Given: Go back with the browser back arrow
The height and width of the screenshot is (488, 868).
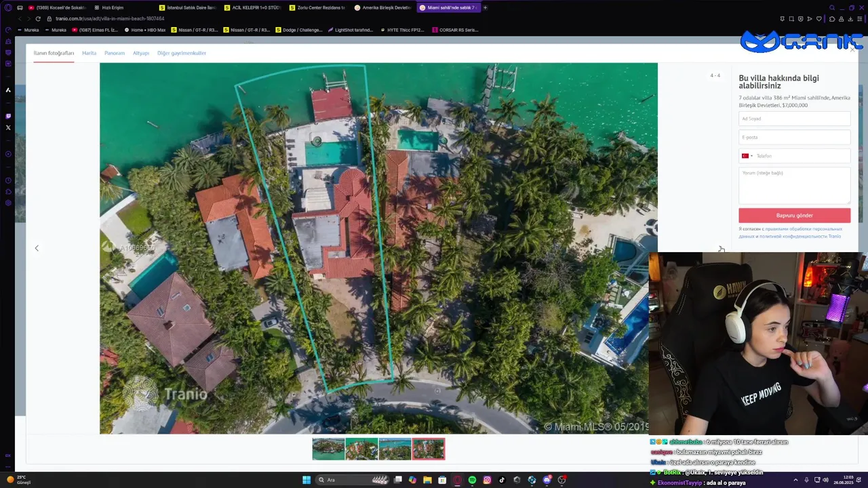Looking at the screenshot, I should click(19, 19).
